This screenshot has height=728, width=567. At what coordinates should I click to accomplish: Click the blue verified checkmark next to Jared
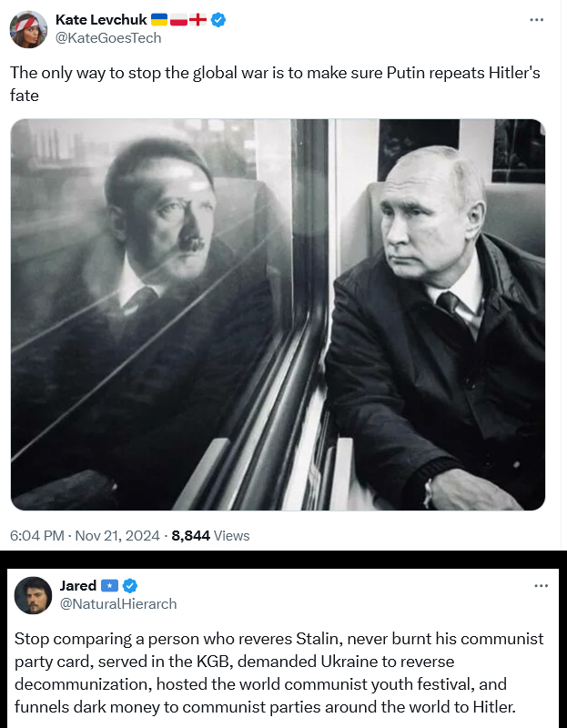pos(130,585)
